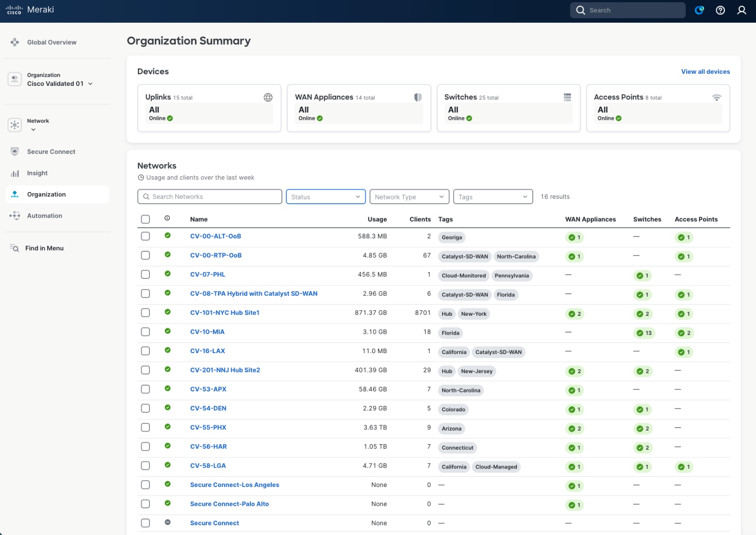This screenshot has height=535, width=756.
Task: Check the CV-55-PHX row checkbox
Action: pyautogui.click(x=146, y=427)
